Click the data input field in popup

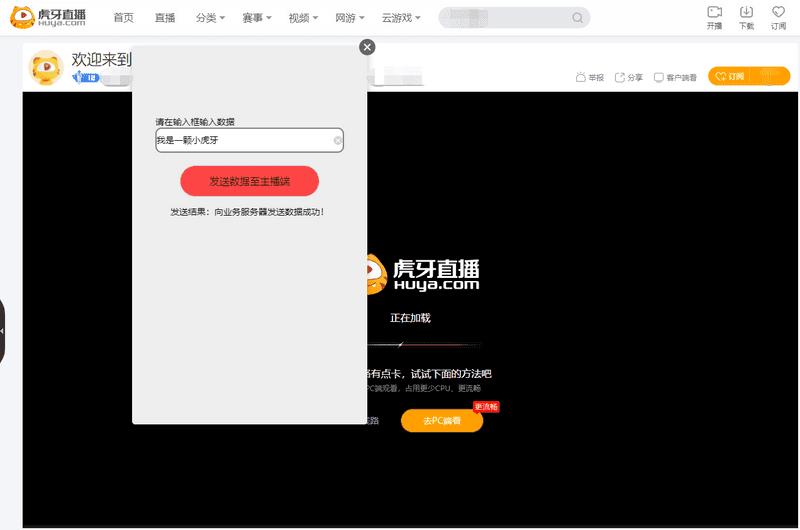(x=249, y=140)
